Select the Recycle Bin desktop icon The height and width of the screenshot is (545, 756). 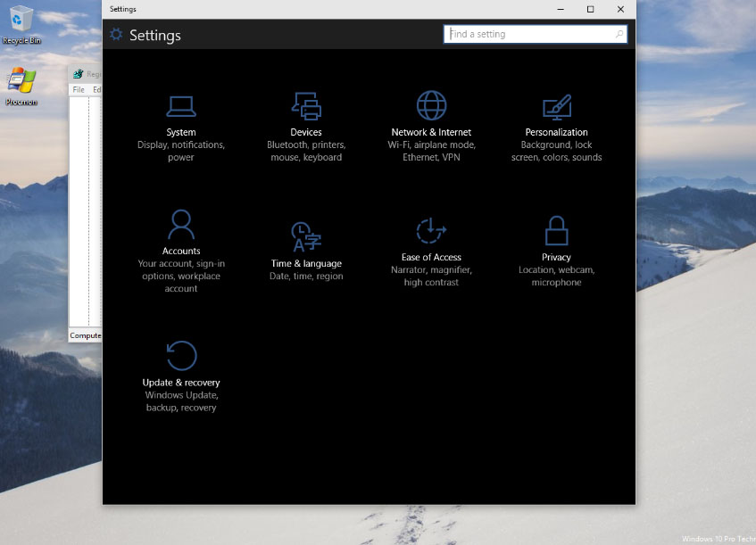pyautogui.click(x=21, y=25)
